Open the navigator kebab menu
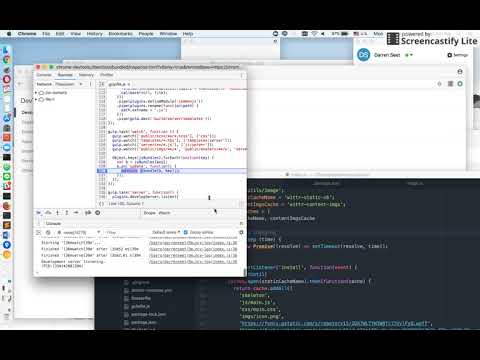Image resolution: width=480 pixels, height=360 pixels. [90, 84]
